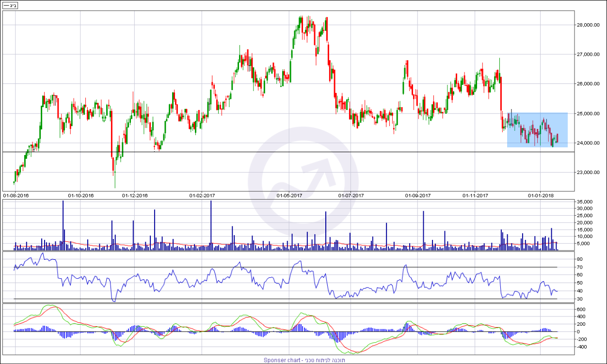Click the 01-12-2016 date label
This screenshot has width=607, height=364.
pyautogui.click(x=135, y=195)
